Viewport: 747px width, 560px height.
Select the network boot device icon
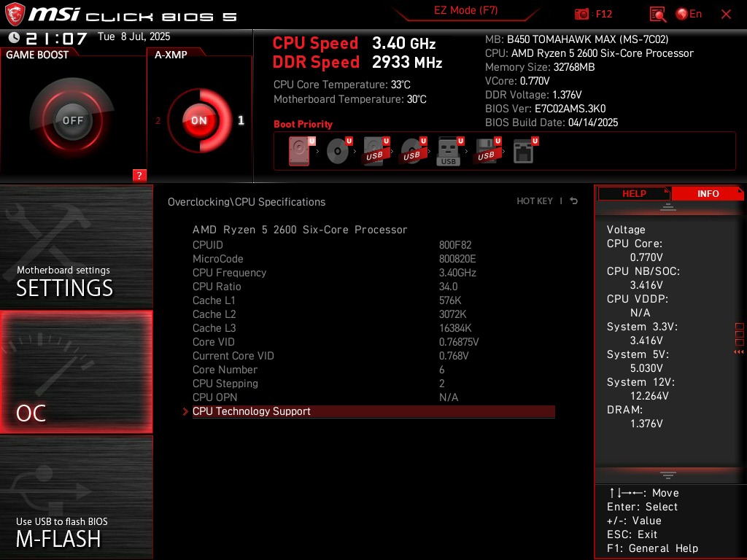525,151
